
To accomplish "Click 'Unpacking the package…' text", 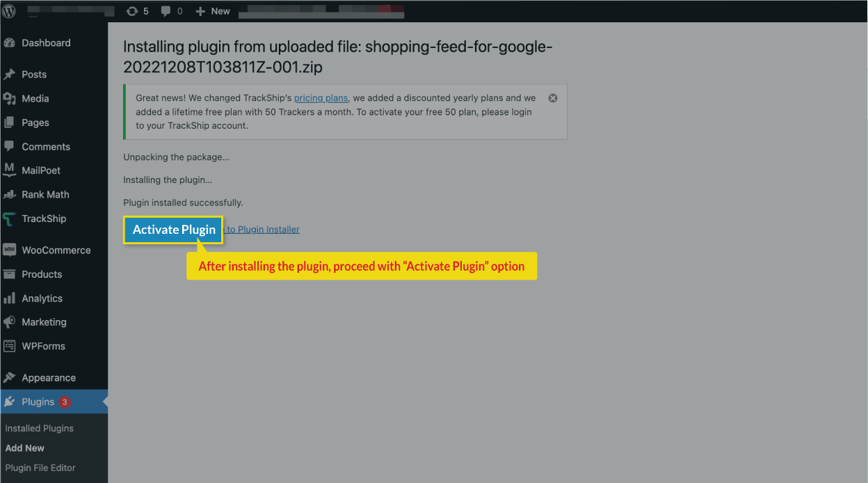I will coord(176,157).
